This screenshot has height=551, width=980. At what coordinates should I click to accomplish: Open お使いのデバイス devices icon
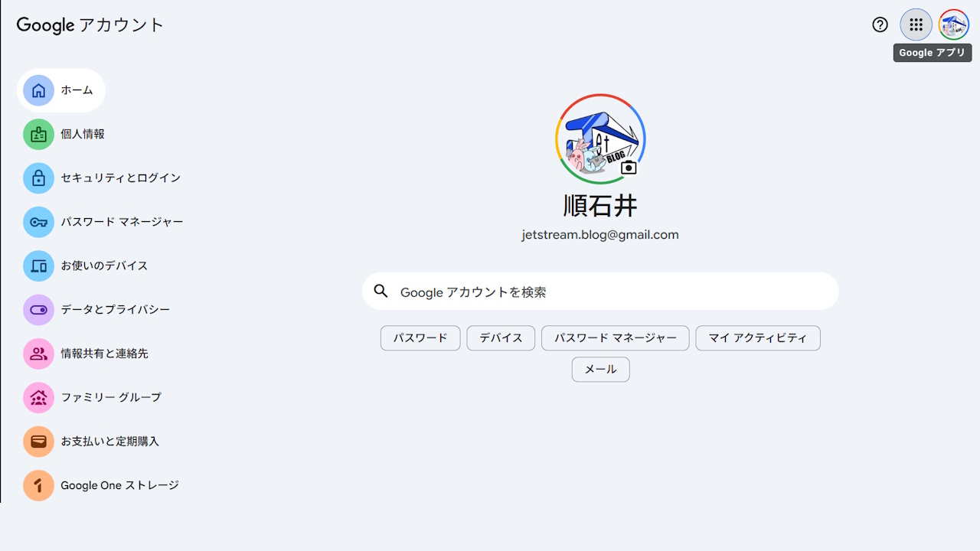[38, 266]
